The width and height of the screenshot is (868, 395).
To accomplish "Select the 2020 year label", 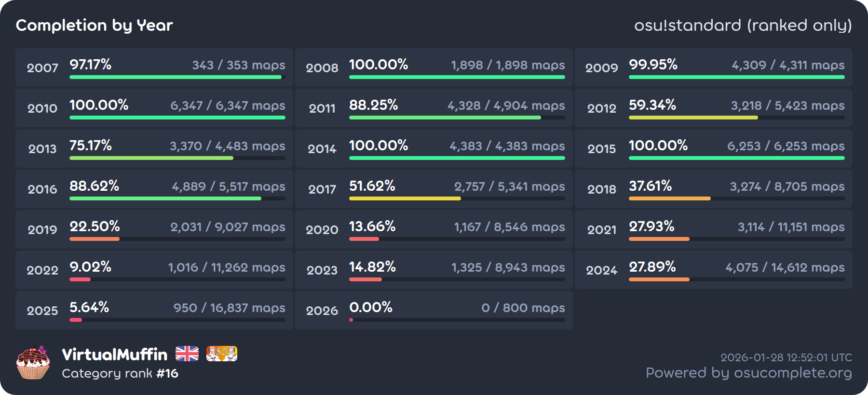I will 322,230.
